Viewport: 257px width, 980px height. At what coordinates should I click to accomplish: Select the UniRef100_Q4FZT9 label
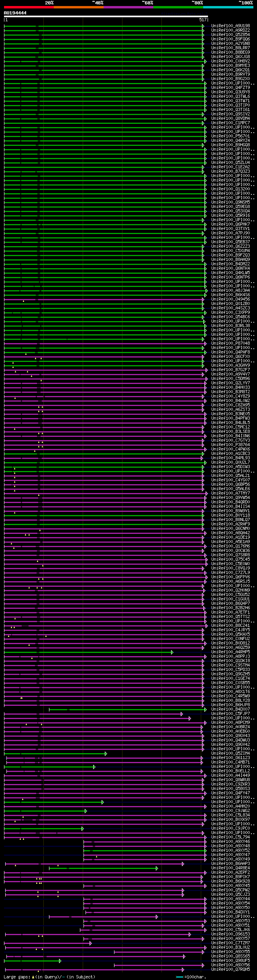230,88
